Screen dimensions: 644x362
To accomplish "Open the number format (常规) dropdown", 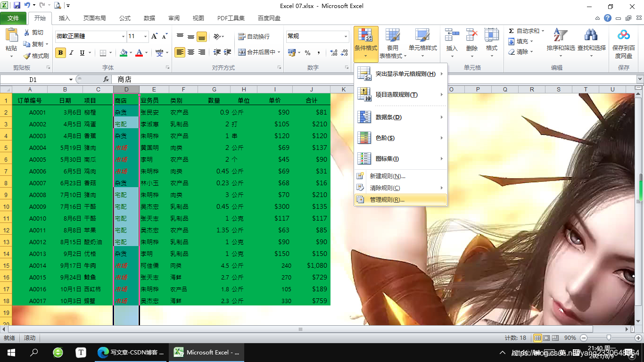I will point(346,36).
